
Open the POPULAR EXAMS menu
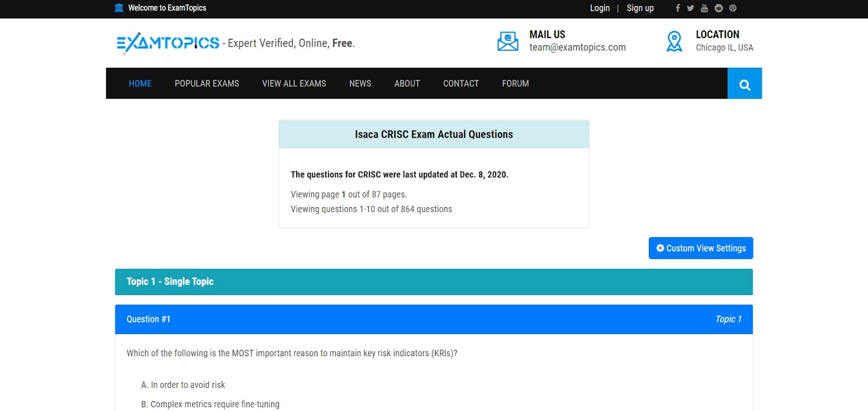pyautogui.click(x=207, y=84)
